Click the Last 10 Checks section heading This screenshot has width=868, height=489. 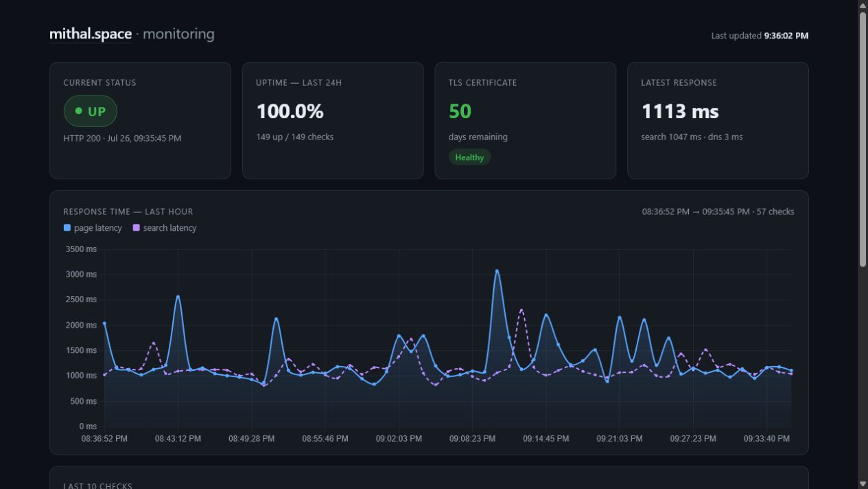pos(97,486)
